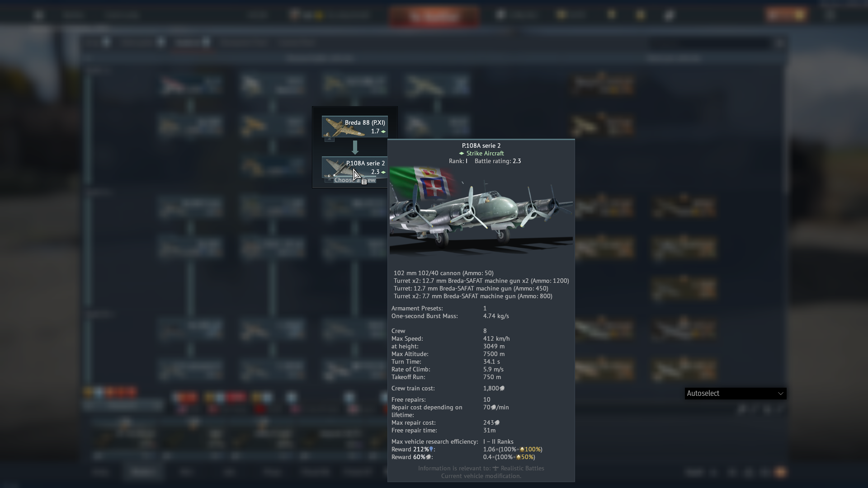Select the Breda 88 (P.XI) aircraft card

click(354, 127)
